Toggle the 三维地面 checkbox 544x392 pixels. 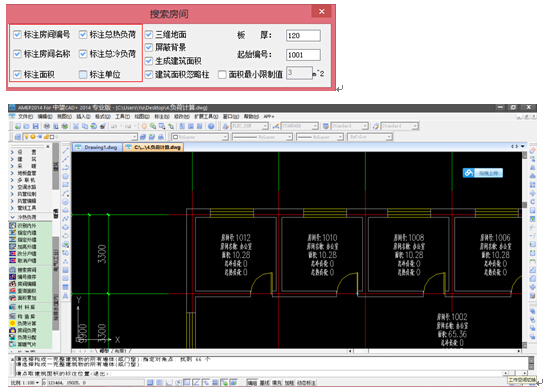(149, 34)
